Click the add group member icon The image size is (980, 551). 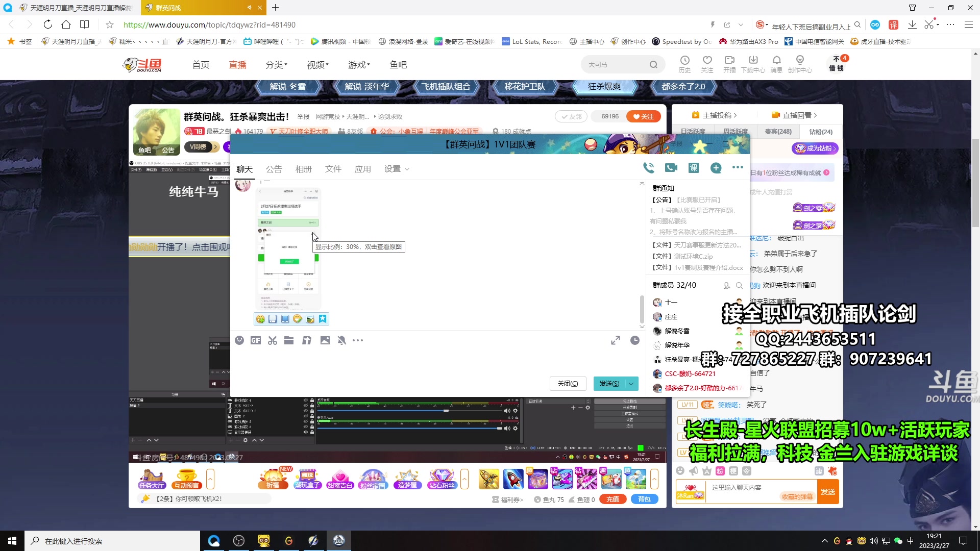(727, 285)
